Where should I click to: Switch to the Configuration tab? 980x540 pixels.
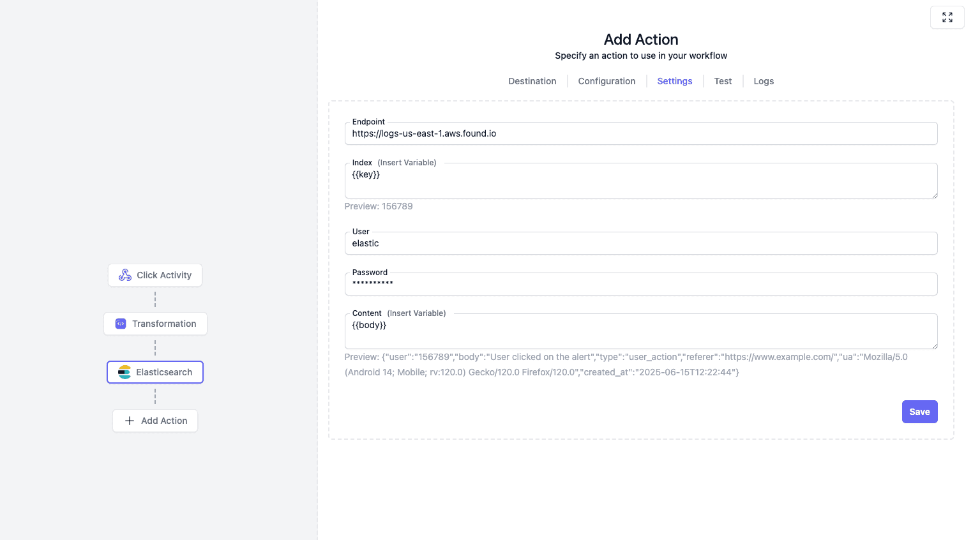(607, 81)
